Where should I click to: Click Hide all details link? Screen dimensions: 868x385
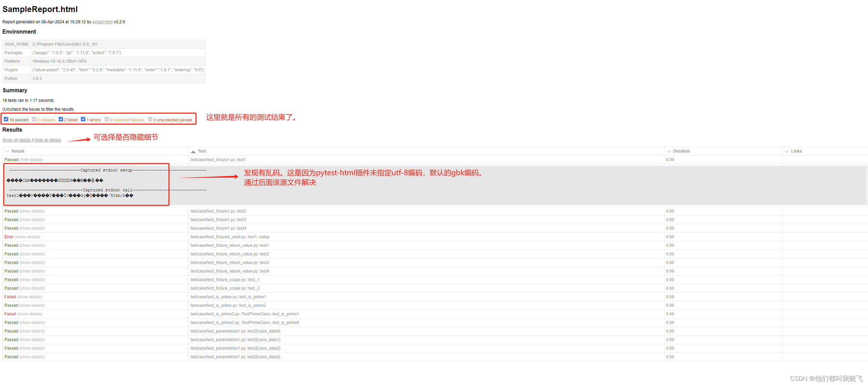click(x=48, y=140)
